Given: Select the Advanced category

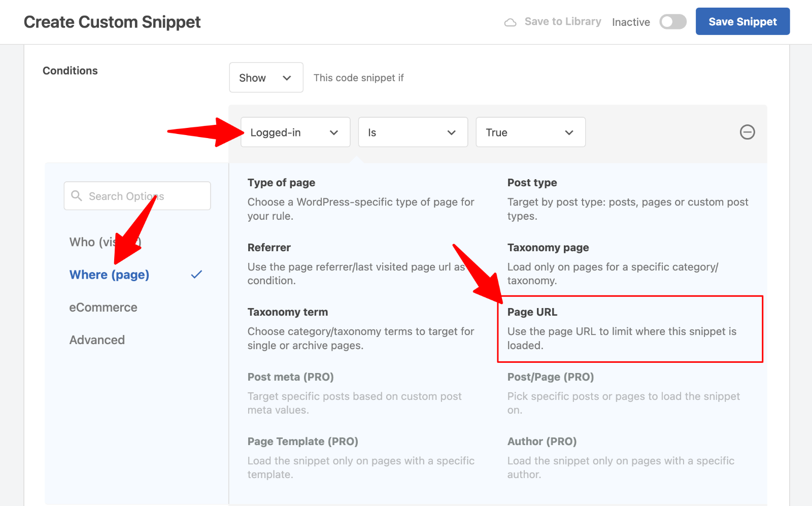Looking at the screenshot, I should click(97, 340).
